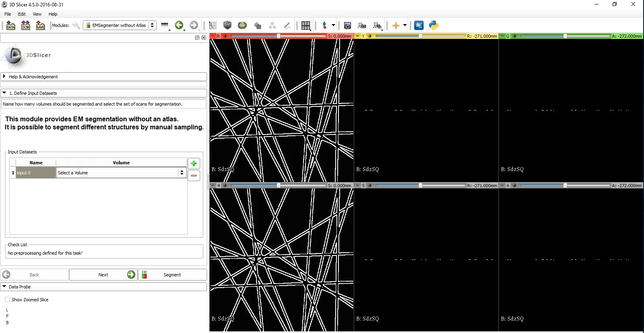Open the Edit menu
Image resolution: width=644 pixels, height=333 pixels.
tap(22, 14)
